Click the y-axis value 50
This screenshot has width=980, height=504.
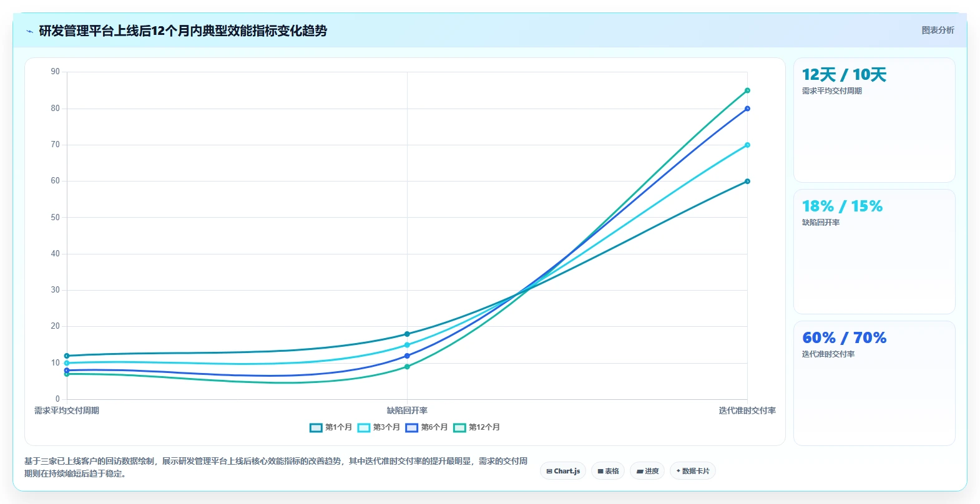[56, 218]
